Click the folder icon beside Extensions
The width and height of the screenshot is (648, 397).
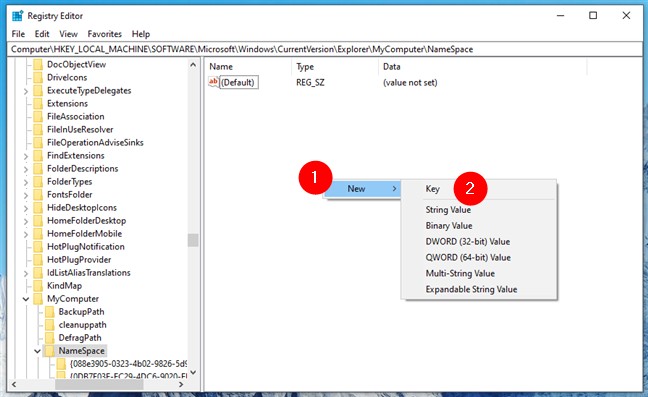pyautogui.click(x=38, y=103)
